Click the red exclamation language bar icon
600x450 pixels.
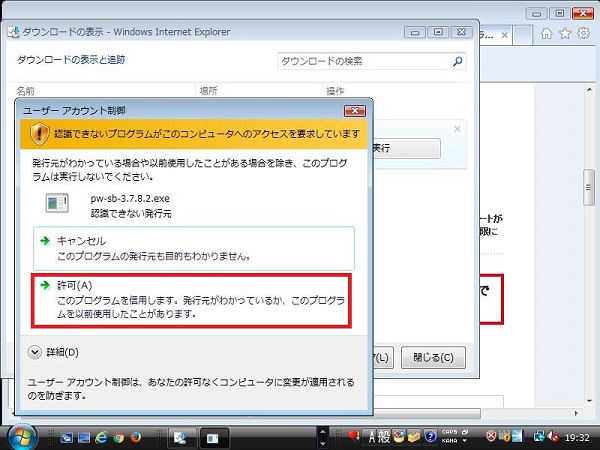[x=354, y=435]
